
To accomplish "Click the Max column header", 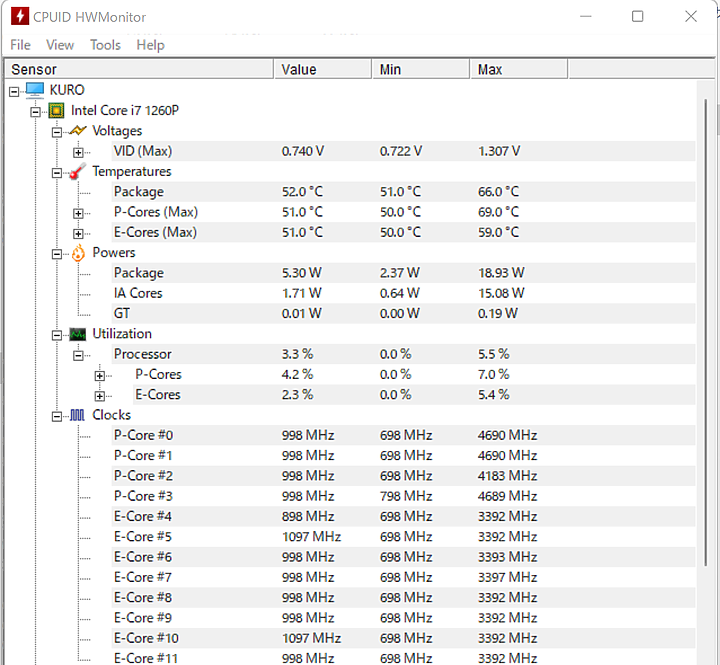I will [519, 69].
